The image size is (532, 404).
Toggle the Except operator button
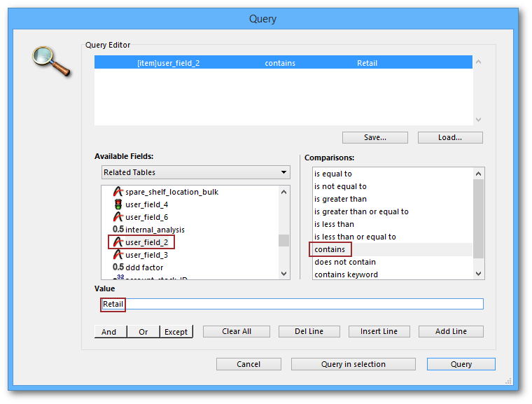pyautogui.click(x=176, y=332)
